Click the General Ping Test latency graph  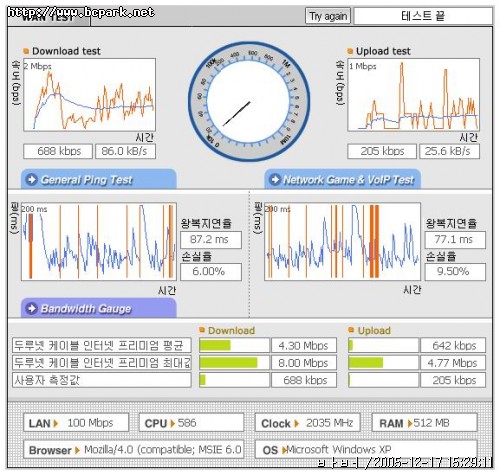point(99,241)
